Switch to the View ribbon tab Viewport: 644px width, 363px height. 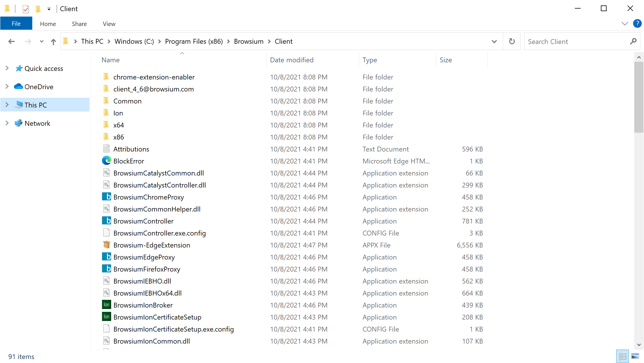point(109,23)
